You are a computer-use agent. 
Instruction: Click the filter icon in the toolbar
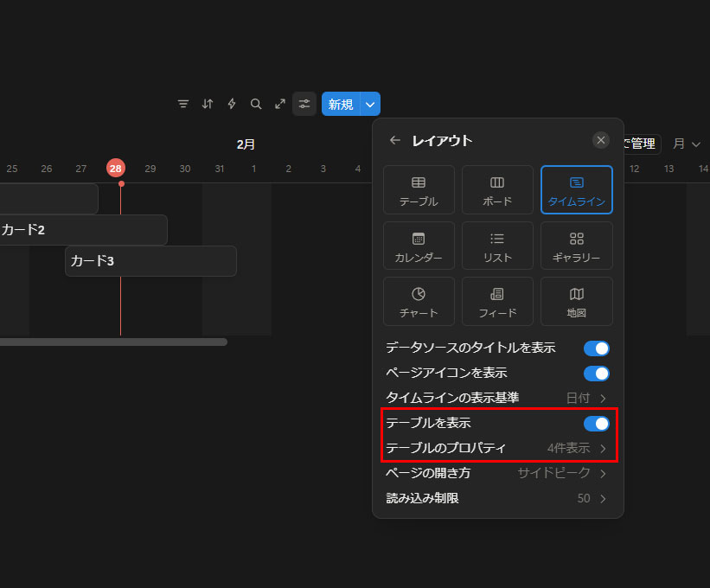[x=183, y=104]
